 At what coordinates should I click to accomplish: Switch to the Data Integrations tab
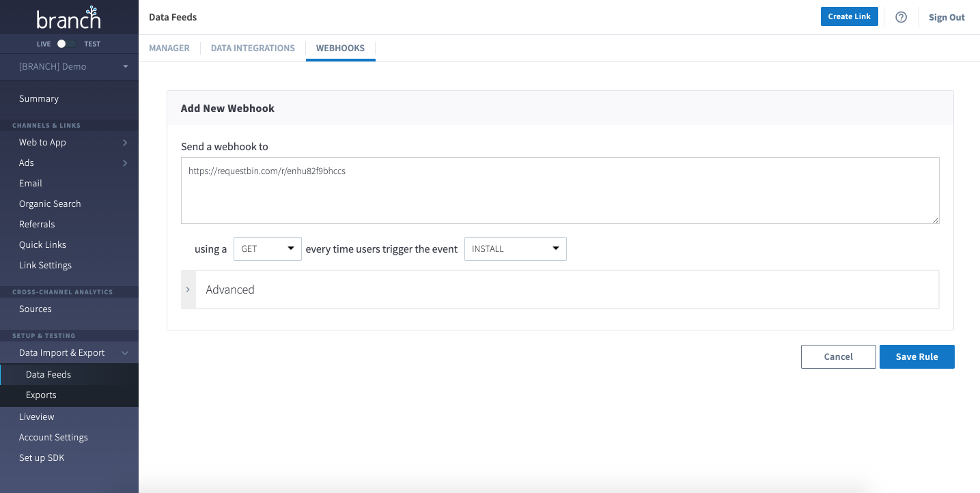click(253, 48)
